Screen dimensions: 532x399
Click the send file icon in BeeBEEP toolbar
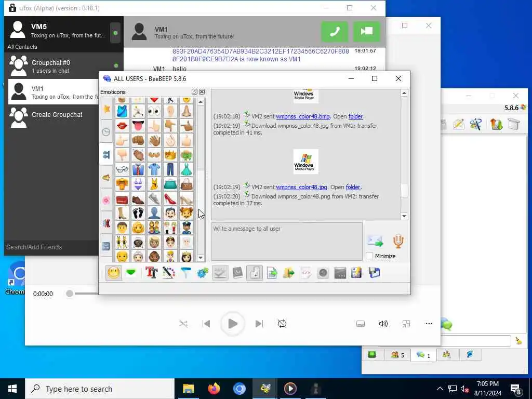pyautogui.click(x=272, y=273)
